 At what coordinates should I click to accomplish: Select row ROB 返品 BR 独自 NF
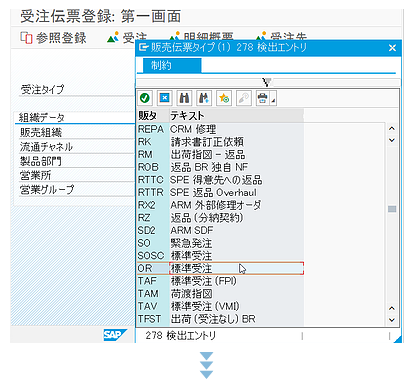220,167
